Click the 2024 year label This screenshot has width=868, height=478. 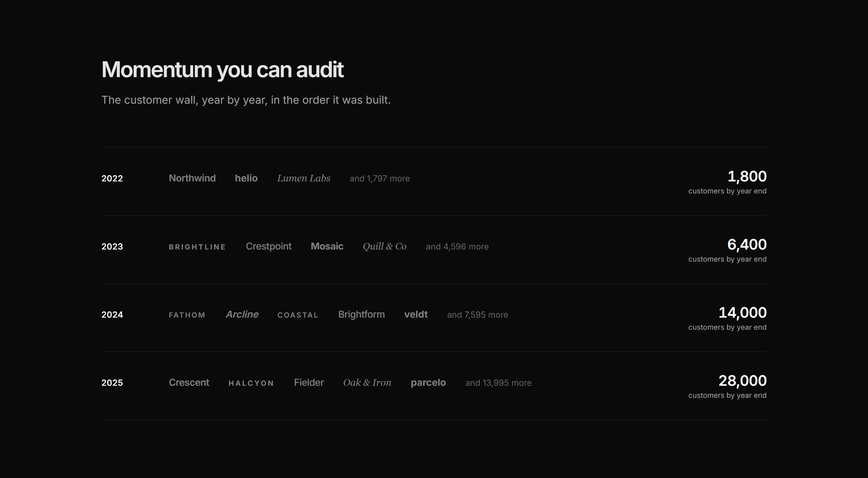(x=112, y=314)
